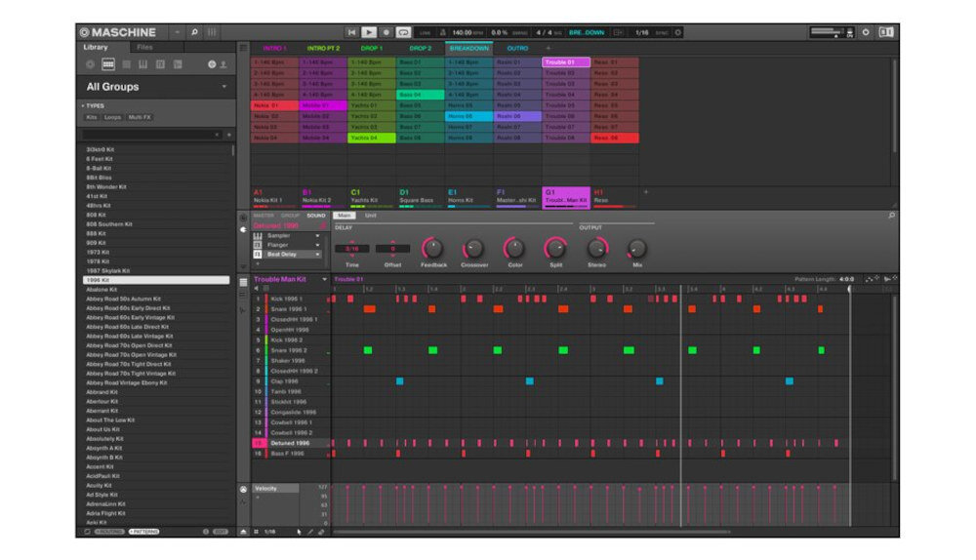Click the magnifier icon right of plugin area
The height and width of the screenshot is (560, 976).
tap(891, 216)
